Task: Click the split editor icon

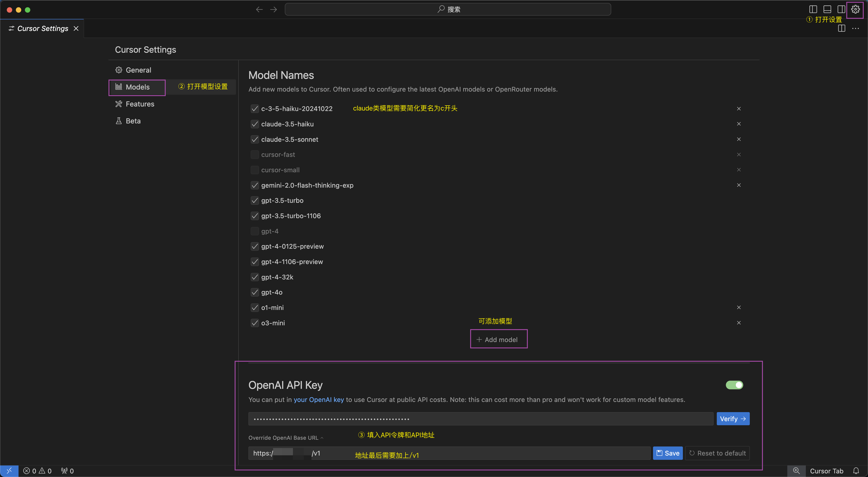Action: [x=841, y=29]
